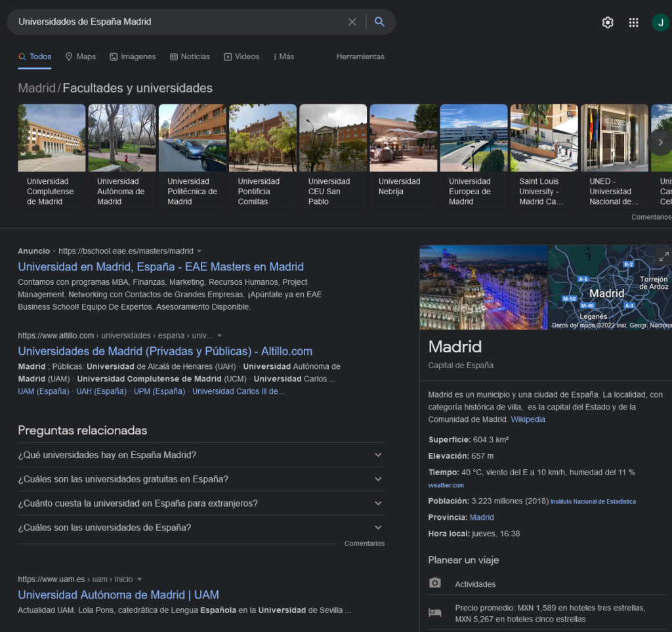672x632 pixels.
Task: Switch to the Imágenes tab
Action: pos(133,56)
